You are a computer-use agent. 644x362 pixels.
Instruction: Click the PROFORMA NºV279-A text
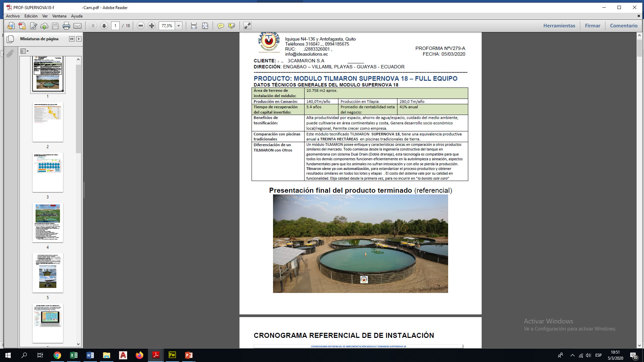point(440,48)
